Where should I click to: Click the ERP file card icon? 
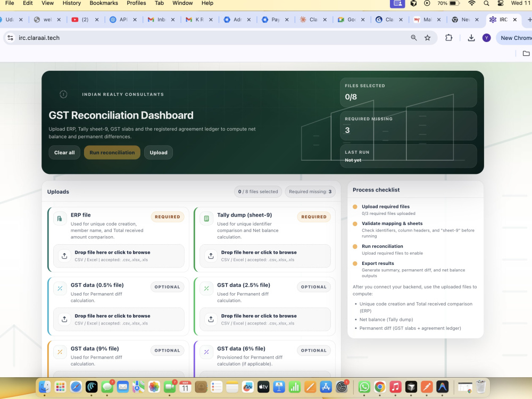coord(60,219)
